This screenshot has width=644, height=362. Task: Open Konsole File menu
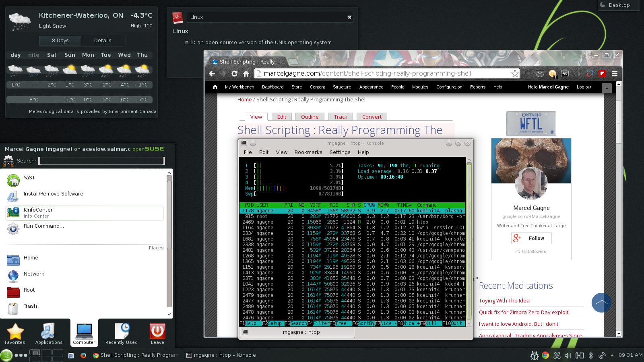pyautogui.click(x=248, y=152)
